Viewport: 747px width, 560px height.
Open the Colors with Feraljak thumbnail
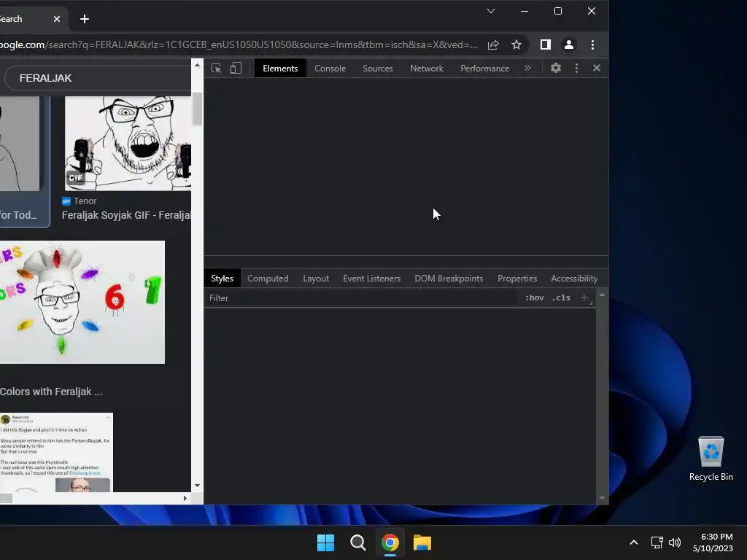(82, 302)
